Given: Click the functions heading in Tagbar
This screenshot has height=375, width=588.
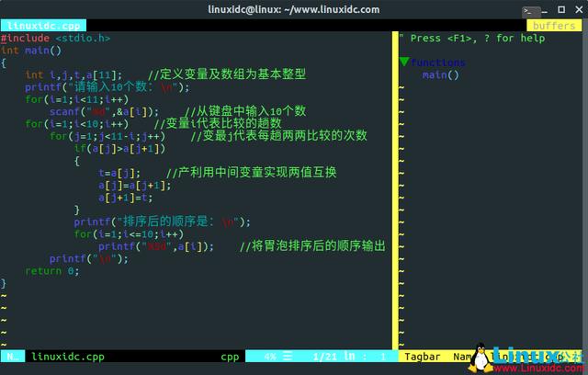Looking at the screenshot, I should [437, 62].
